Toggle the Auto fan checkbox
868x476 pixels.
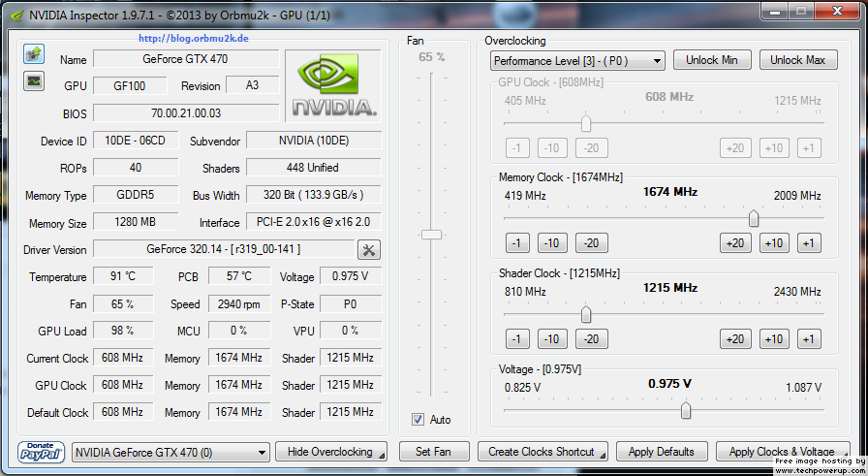418,420
